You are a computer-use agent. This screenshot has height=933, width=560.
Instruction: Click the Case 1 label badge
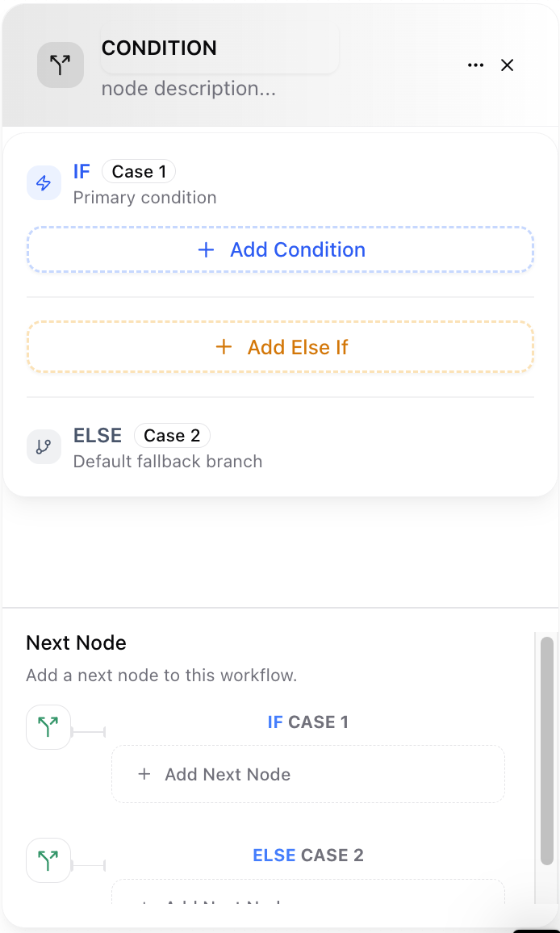138,171
